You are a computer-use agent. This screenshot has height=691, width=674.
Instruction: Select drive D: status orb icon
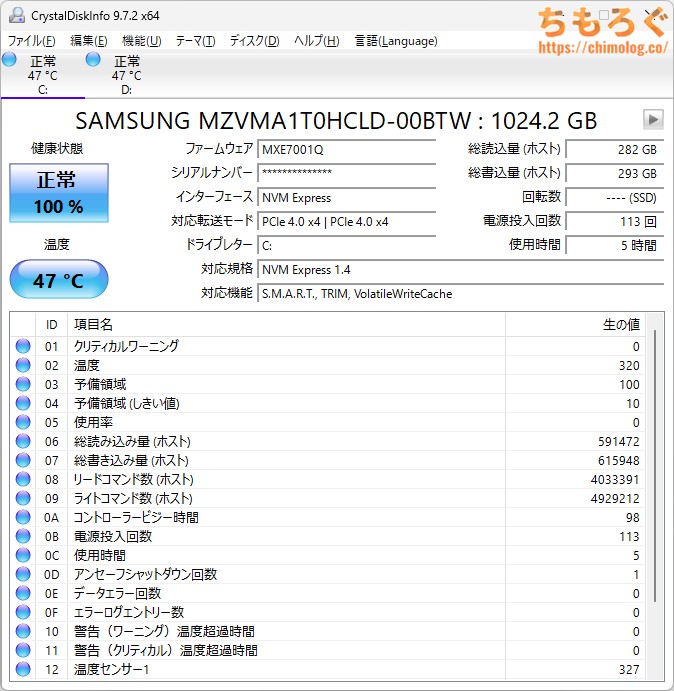coord(94,61)
